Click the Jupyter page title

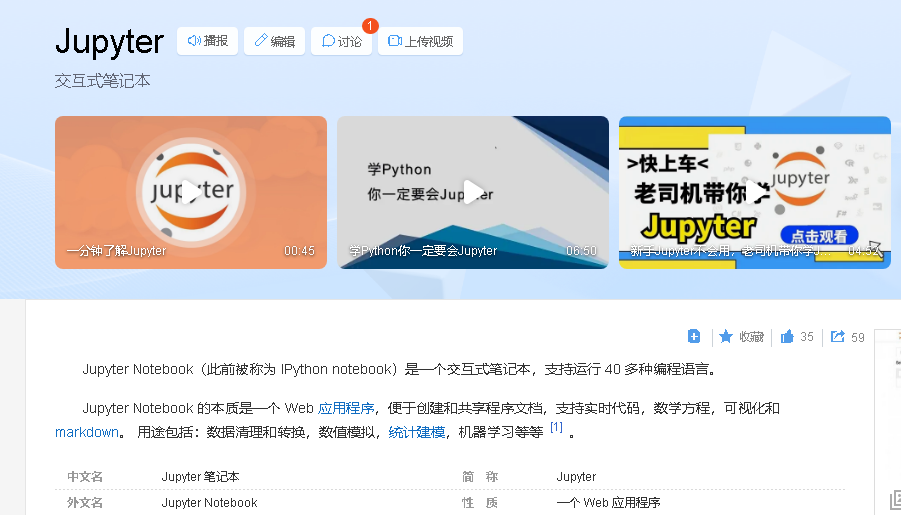pyautogui.click(x=110, y=42)
